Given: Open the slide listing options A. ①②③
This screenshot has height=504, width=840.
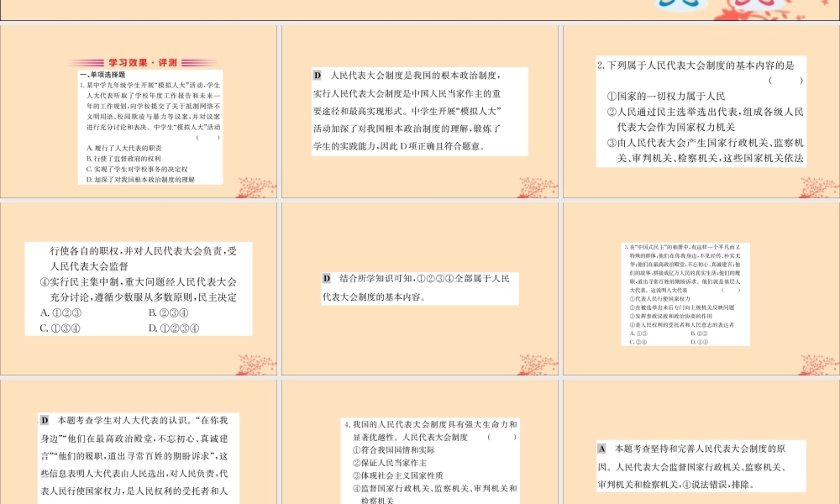Looking at the screenshot, I should tap(139, 289).
